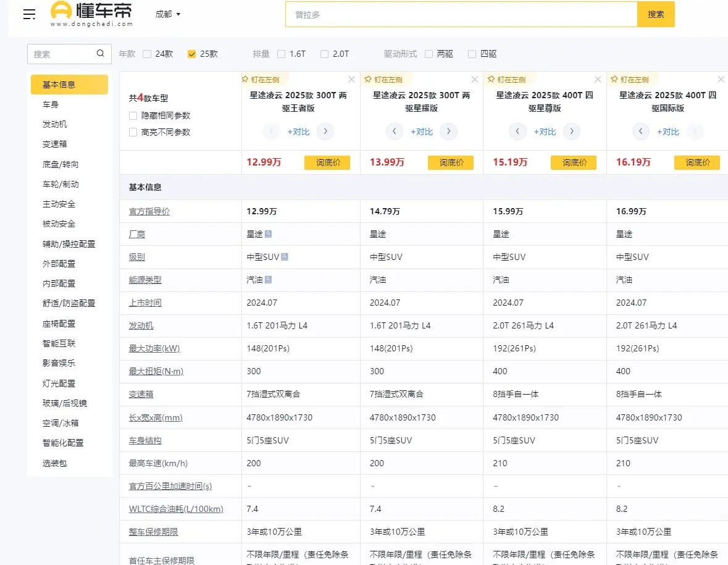The image size is (728, 565).
Task: Go to 变速箱 section in sidebar
Action: pyautogui.click(x=55, y=144)
